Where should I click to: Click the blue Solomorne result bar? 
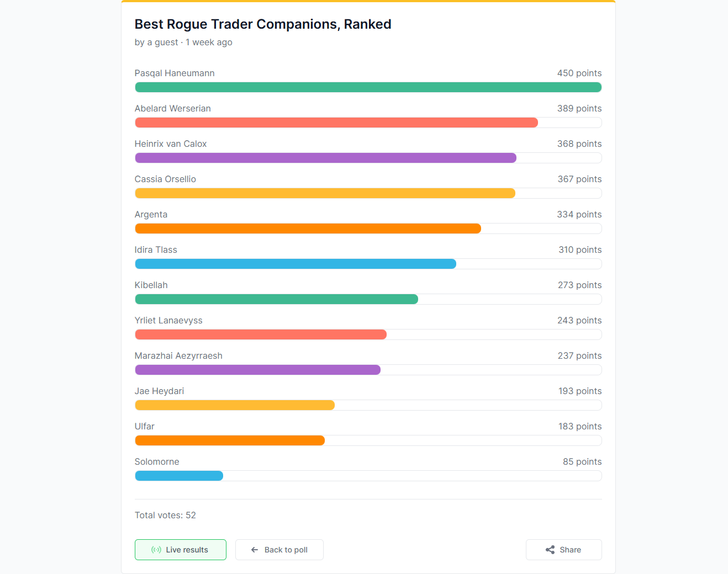point(179,476)
